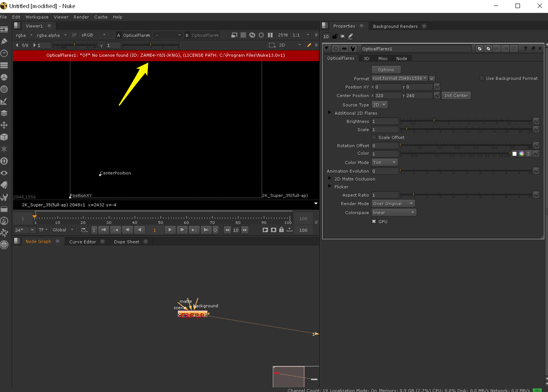Open the Channel nodes toolbar menu
The height and width of the screenshot is (392, 548).
tap(4, 65)
